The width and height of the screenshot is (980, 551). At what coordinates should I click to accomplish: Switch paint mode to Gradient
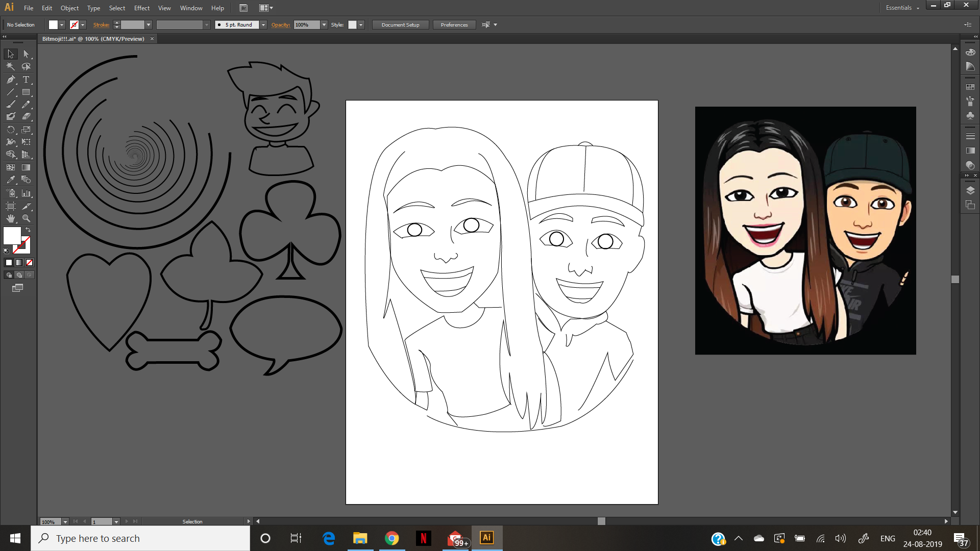coord(19,262)
